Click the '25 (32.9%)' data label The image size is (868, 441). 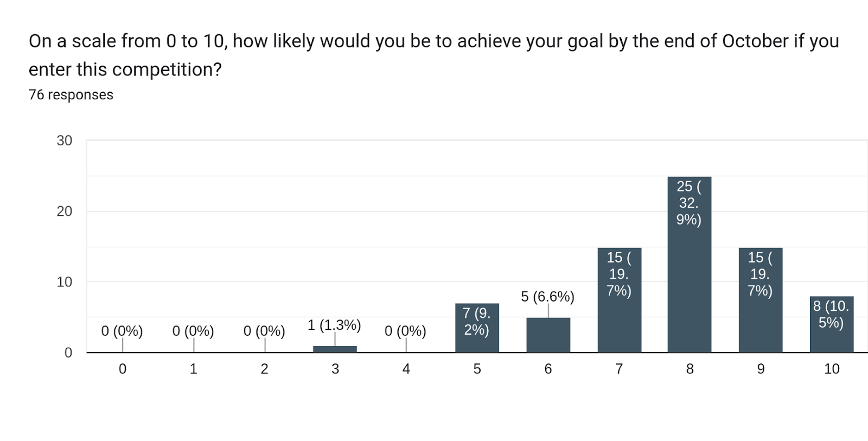689,203
